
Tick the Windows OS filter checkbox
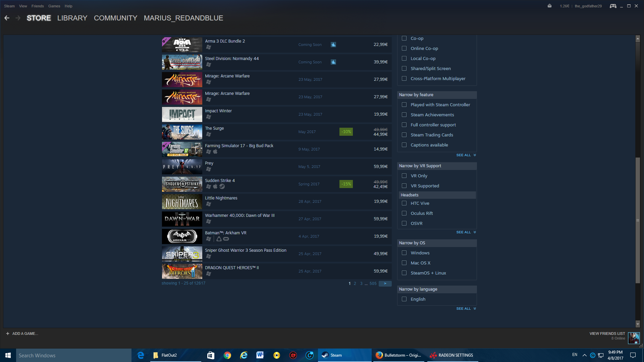click(x=404, y=253)
